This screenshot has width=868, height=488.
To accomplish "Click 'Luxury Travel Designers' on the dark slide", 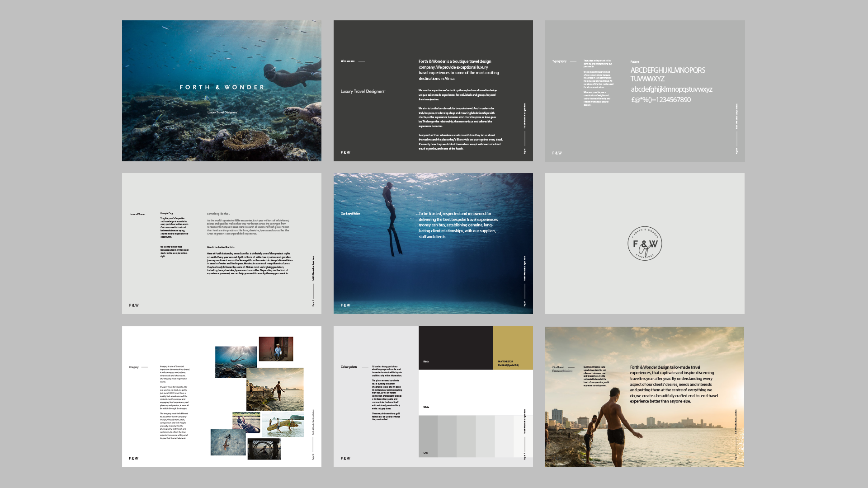I will click(x=363, y=91).
